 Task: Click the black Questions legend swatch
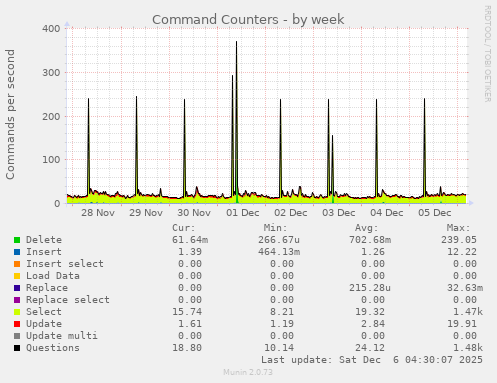[17, 348]
